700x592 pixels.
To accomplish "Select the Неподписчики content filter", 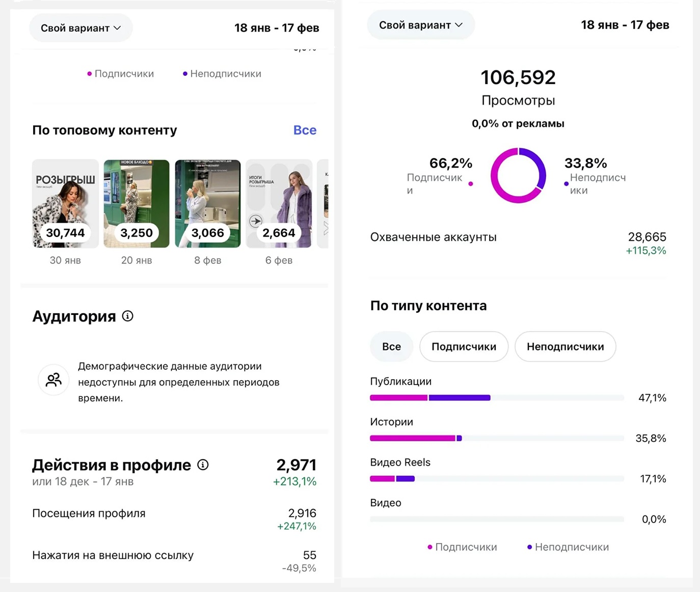I will (x=565, y=346).
